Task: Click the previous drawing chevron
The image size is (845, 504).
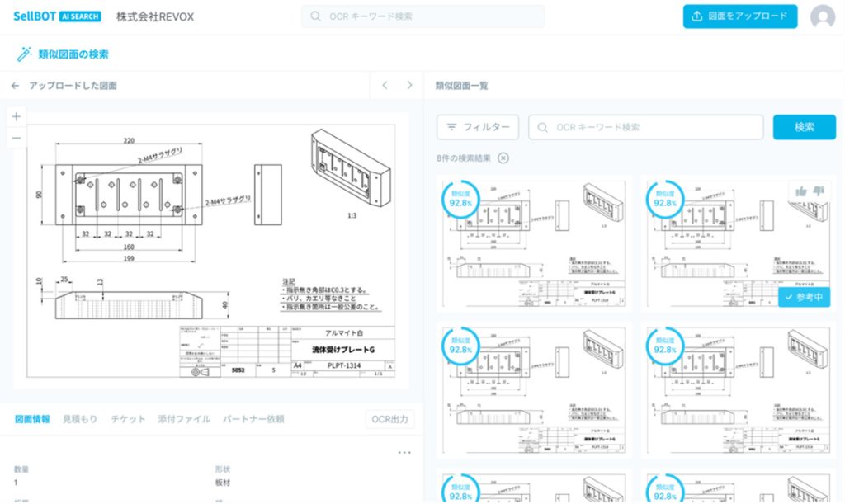Action: (x=385, y=84)
